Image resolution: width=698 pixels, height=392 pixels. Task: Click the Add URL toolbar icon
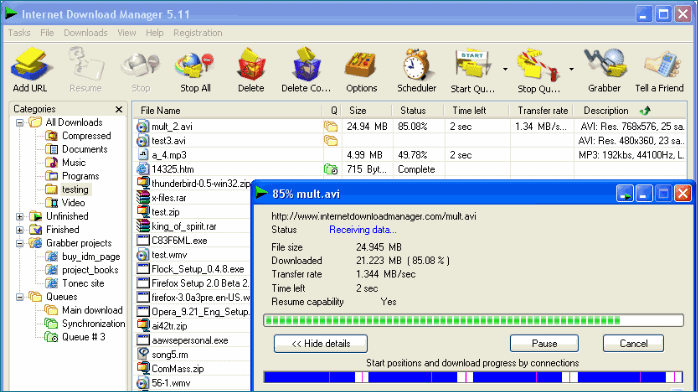pos(30,70)
